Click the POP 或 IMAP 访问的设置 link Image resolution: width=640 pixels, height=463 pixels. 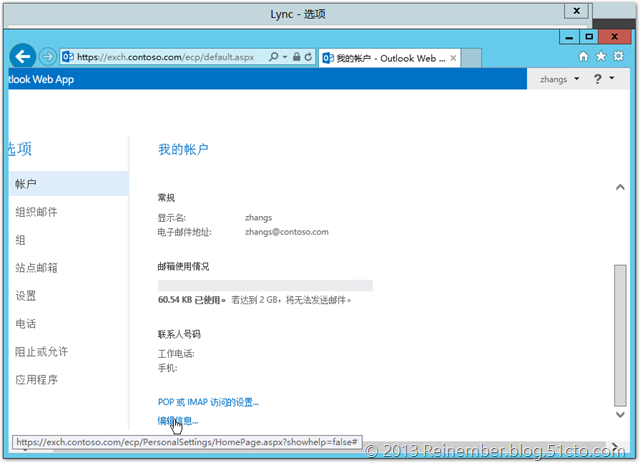(x=208, y=402)
